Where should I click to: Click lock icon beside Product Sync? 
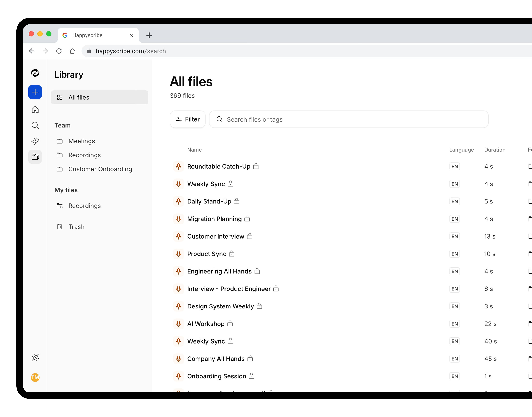pos(232,254)
